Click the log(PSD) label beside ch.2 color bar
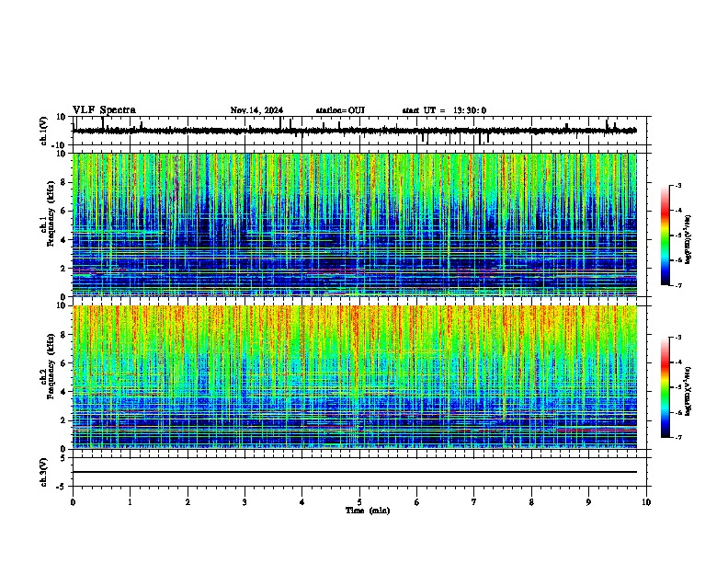The height and width of the screenshot is (563, 728). [688, 392]
